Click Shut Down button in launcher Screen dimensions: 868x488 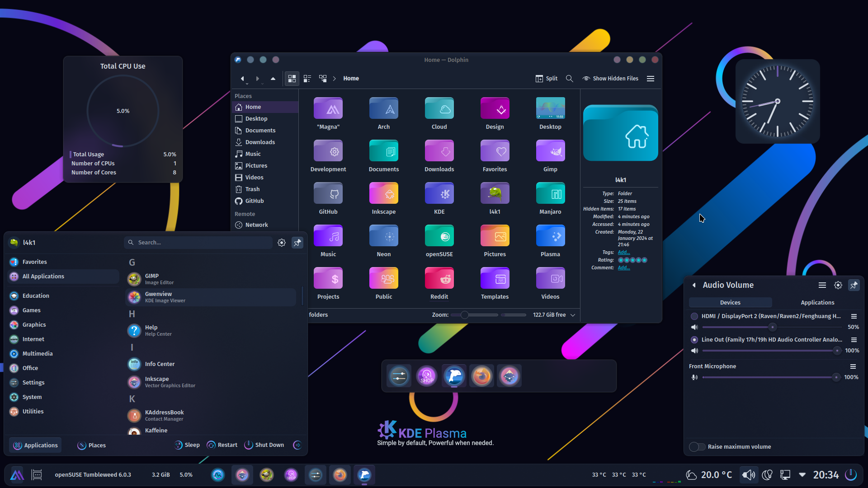coord(264,446)
